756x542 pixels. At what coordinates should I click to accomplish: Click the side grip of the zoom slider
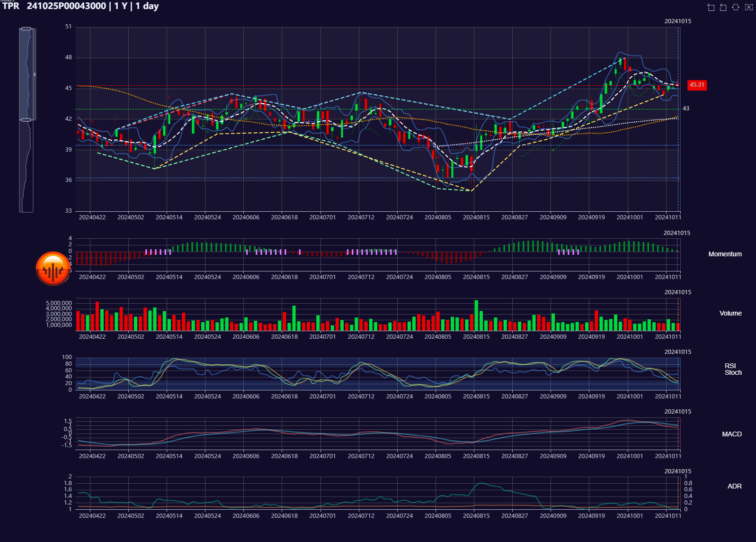pyautogui.click(x=35, y=74)
